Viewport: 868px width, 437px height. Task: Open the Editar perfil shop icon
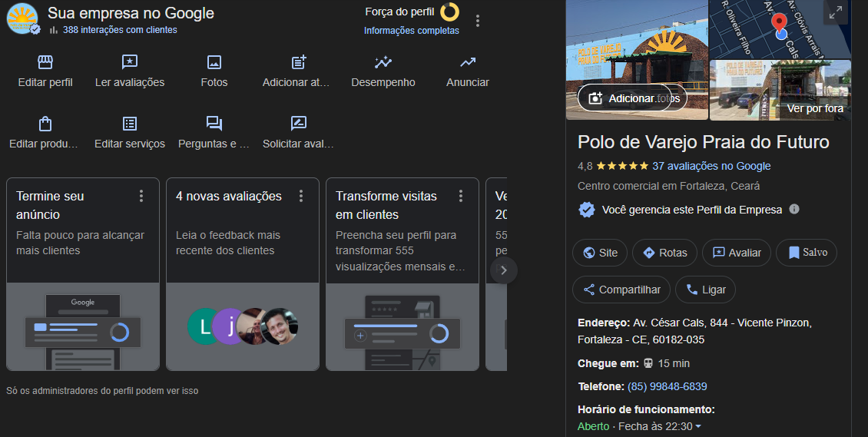pos(45,63)
